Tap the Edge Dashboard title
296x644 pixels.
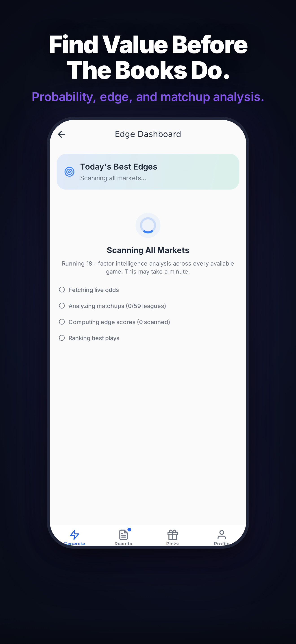coord(148,134)
